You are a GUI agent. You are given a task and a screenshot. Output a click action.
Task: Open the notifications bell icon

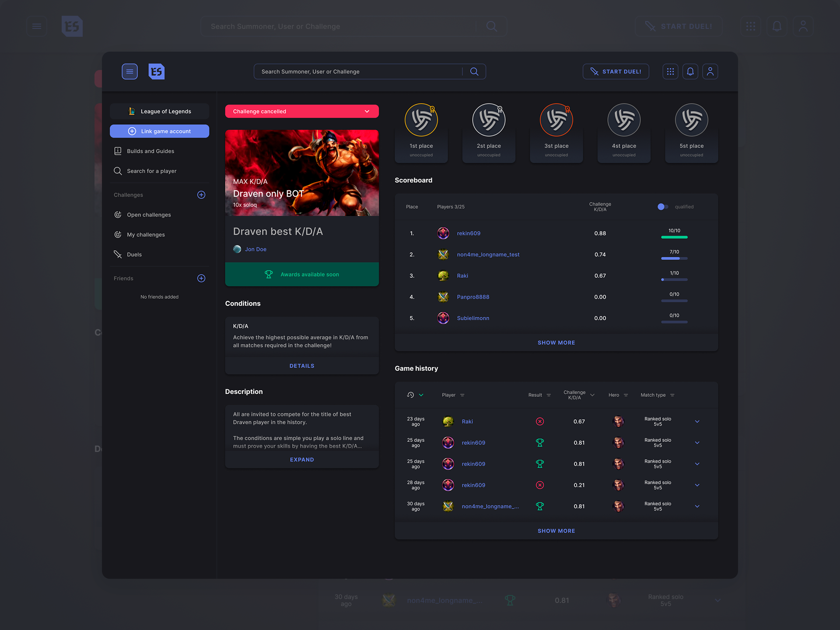point(690,71)
